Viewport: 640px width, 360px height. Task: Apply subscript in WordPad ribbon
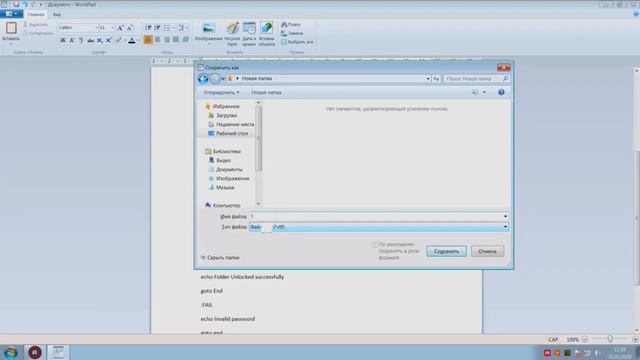coord(100,40)
